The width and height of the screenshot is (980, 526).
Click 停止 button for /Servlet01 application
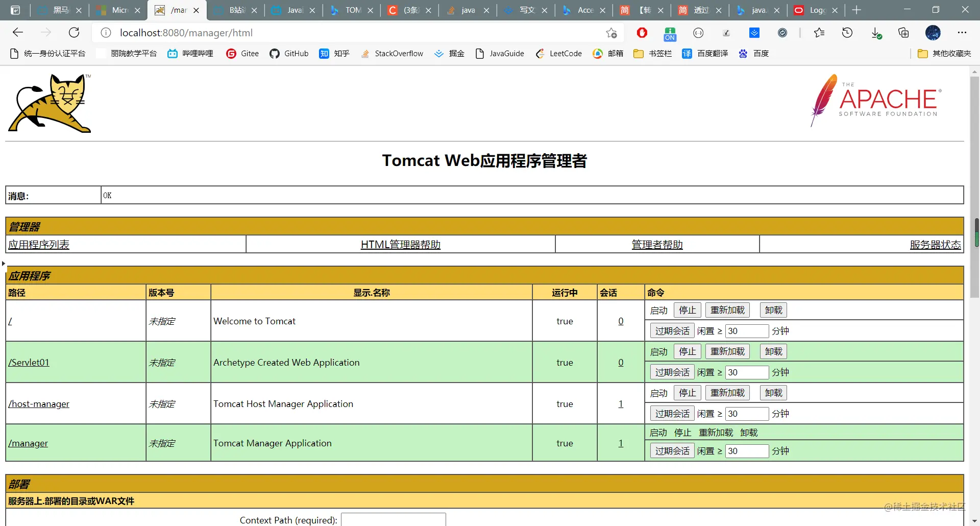[687, 351]
